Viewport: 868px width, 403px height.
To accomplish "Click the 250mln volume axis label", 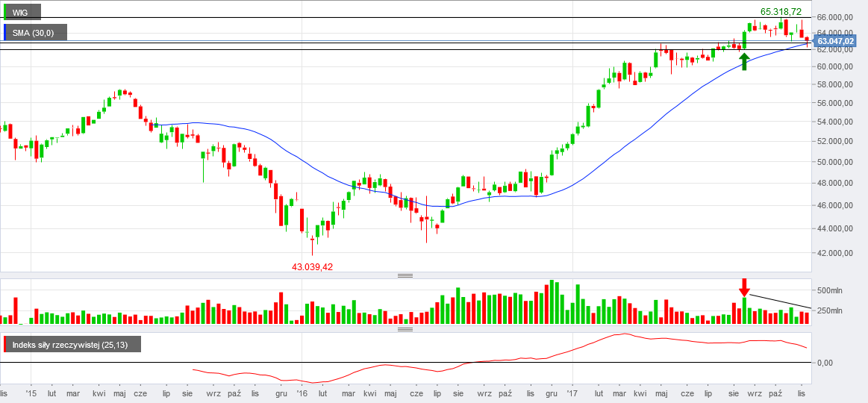I will 829,311.
